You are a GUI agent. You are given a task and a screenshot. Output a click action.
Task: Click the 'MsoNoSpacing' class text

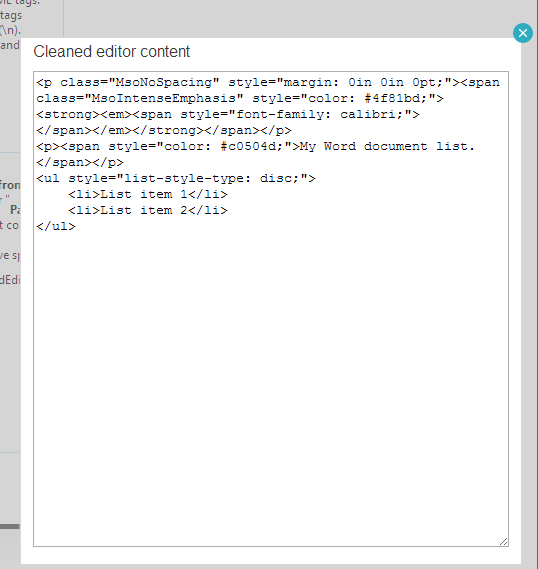(x=163, y=83)
